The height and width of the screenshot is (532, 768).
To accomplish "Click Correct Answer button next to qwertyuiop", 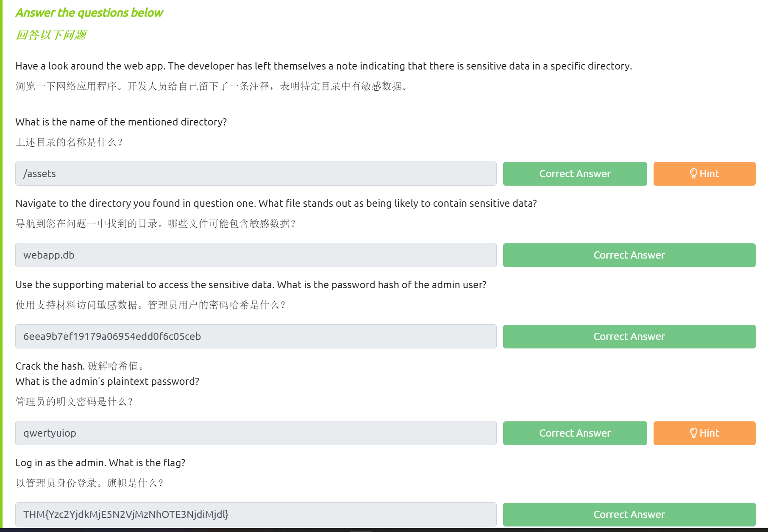I will (x=575, y=433).
